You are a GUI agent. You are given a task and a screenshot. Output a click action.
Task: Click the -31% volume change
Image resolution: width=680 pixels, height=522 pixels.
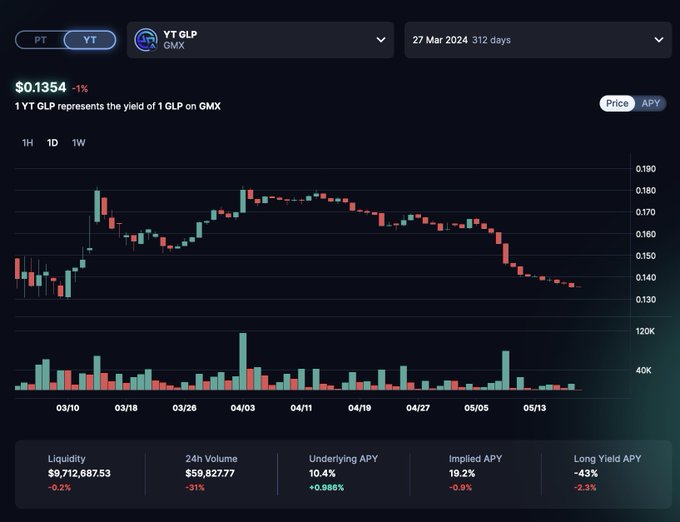[195, 487]
